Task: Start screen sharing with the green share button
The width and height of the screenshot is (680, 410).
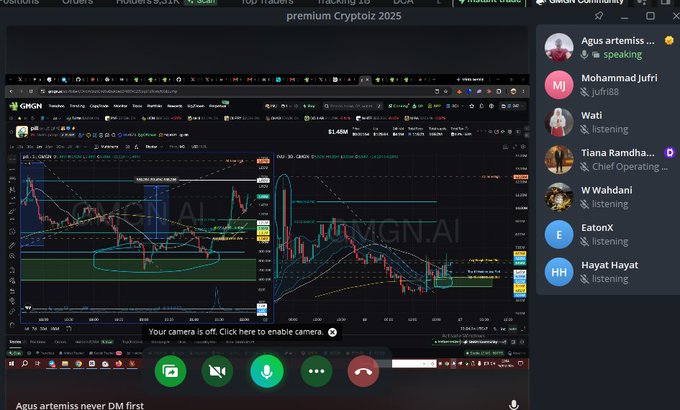Action: 170,371
